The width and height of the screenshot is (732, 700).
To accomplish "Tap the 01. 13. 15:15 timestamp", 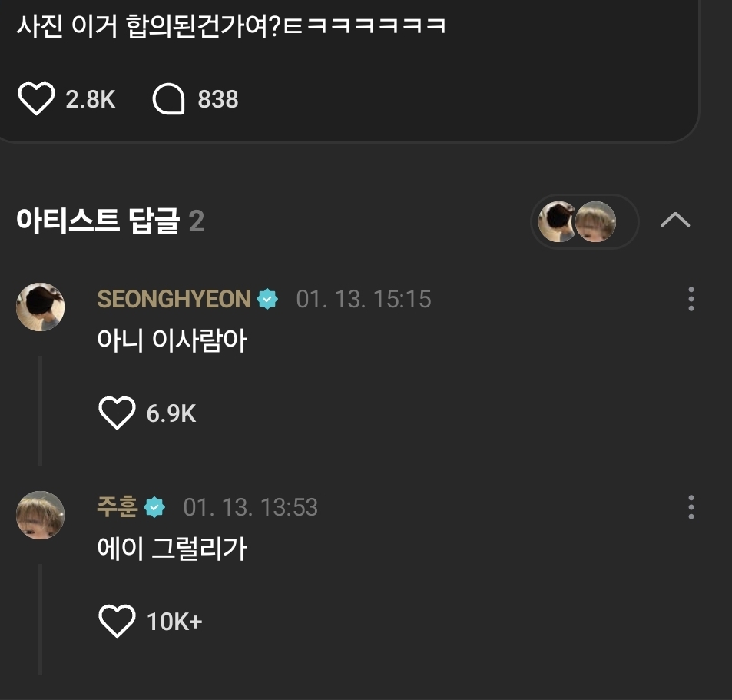I will (x=363, y=299).
